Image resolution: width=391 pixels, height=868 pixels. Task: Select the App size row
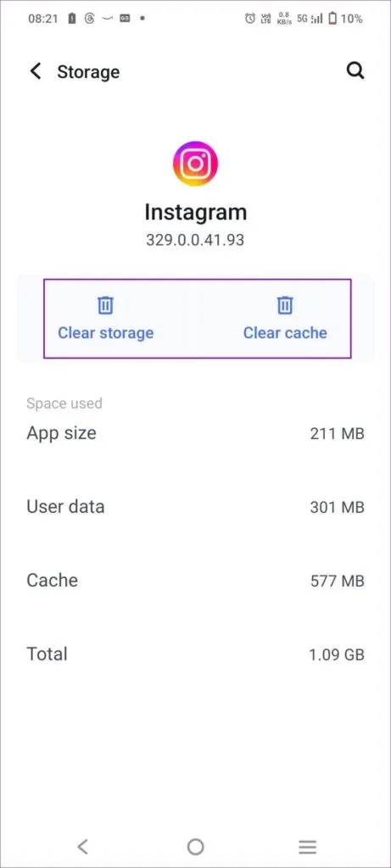tap(195, 433)
